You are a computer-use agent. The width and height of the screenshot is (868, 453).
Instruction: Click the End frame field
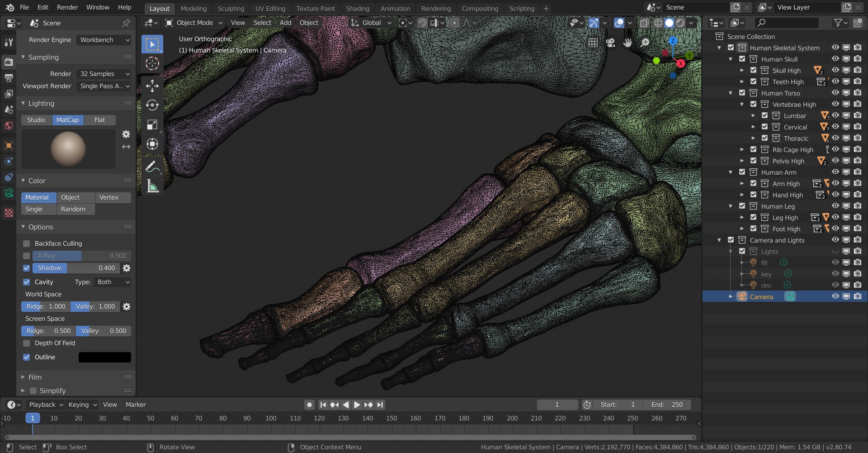click(667, 405)
